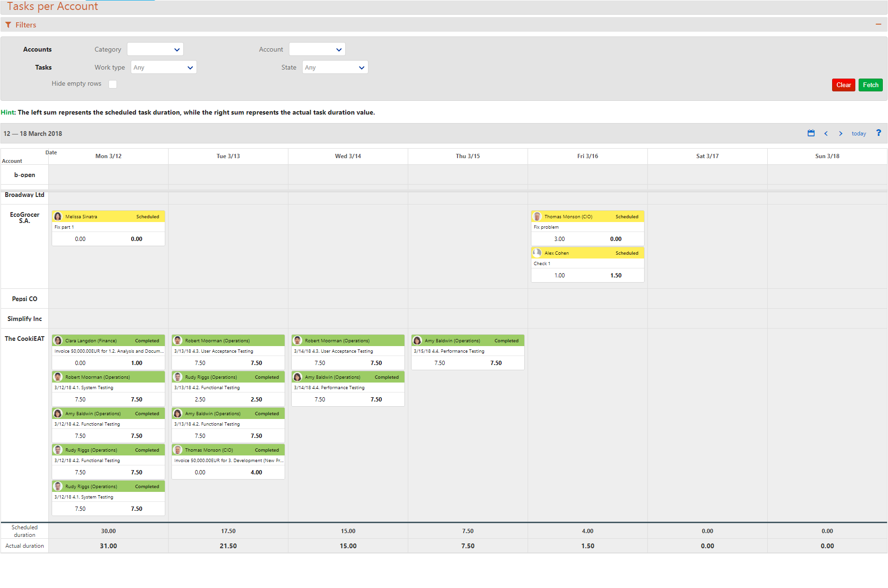The image size is (888, 588).
Task: Advance to next week using the right chevron
Action: pos(841,134)
